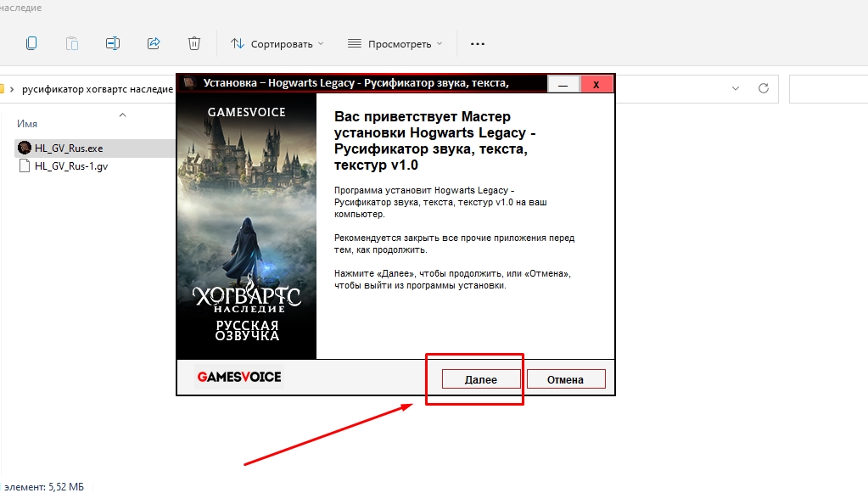Click the HL_GV_Rus-1.gv blank file icon

pyautogui.click(x=25, y=165)
